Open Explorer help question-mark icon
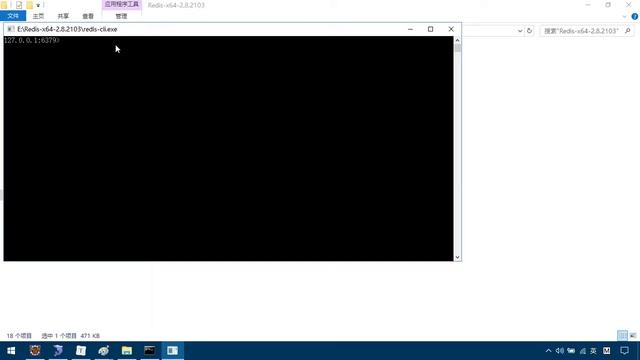This screenshot has height=360, width=640. coord(635,16)
